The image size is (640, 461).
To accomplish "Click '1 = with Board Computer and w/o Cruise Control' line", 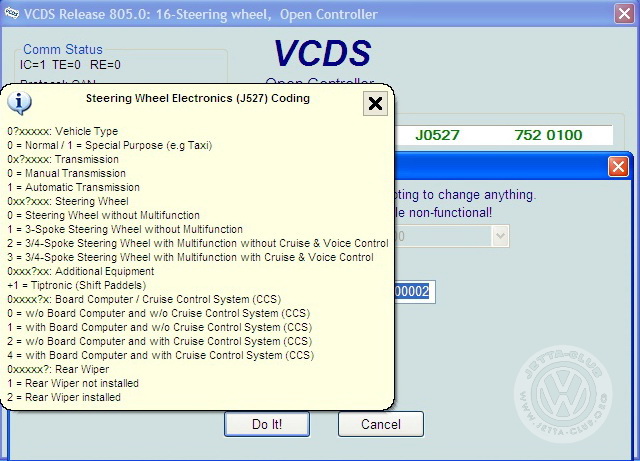I will 160,327.
